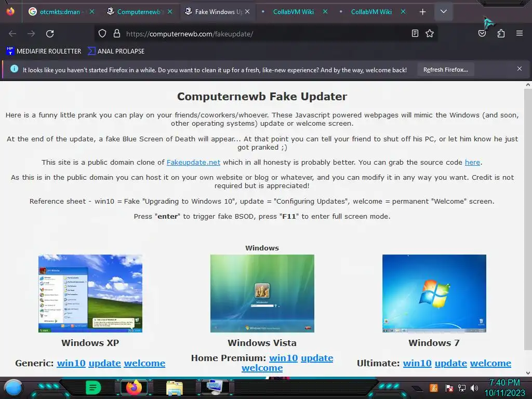This screenshot has width=532, height=399.
Task: Open Pocket save icon
Action: coord(482,33)
